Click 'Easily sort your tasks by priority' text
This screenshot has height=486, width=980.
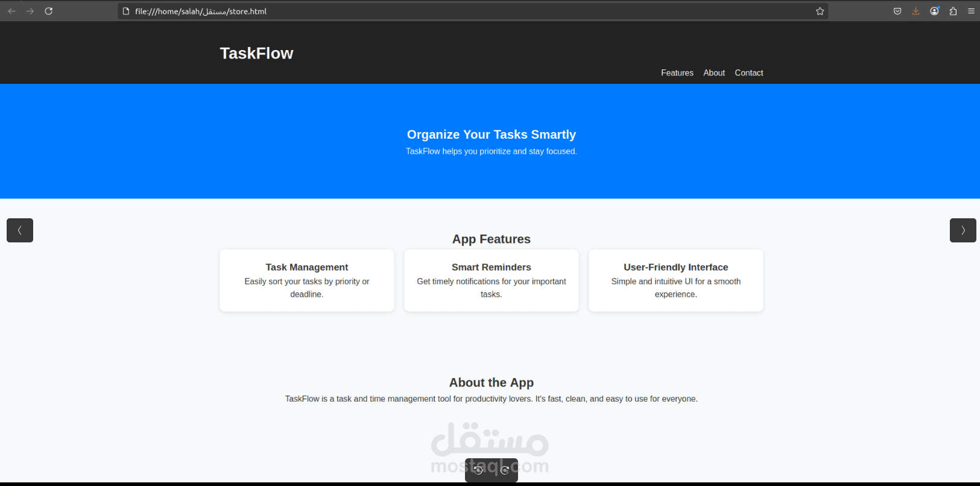tap(307, 288)
